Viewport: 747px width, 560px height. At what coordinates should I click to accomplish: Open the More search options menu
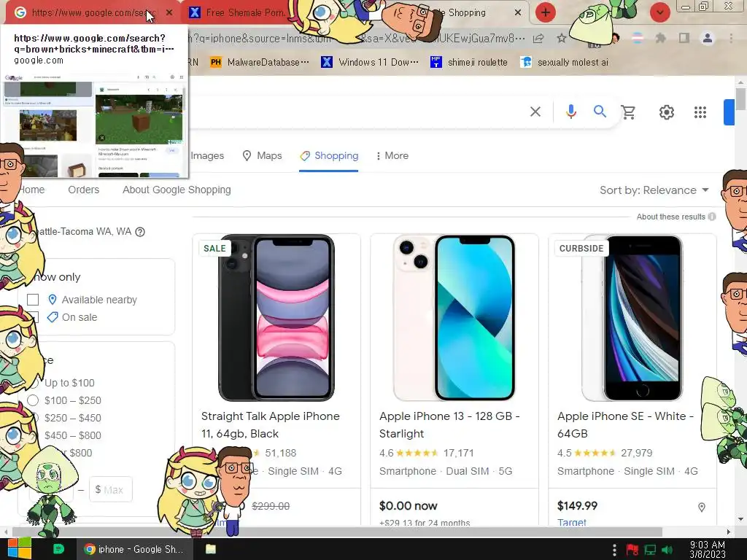tap(392, 156)
